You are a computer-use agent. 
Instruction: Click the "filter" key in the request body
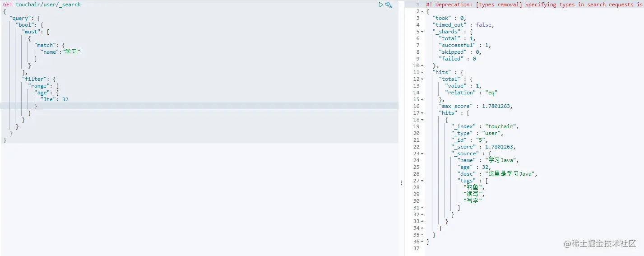pyautogui.click(x=35, y=79)
